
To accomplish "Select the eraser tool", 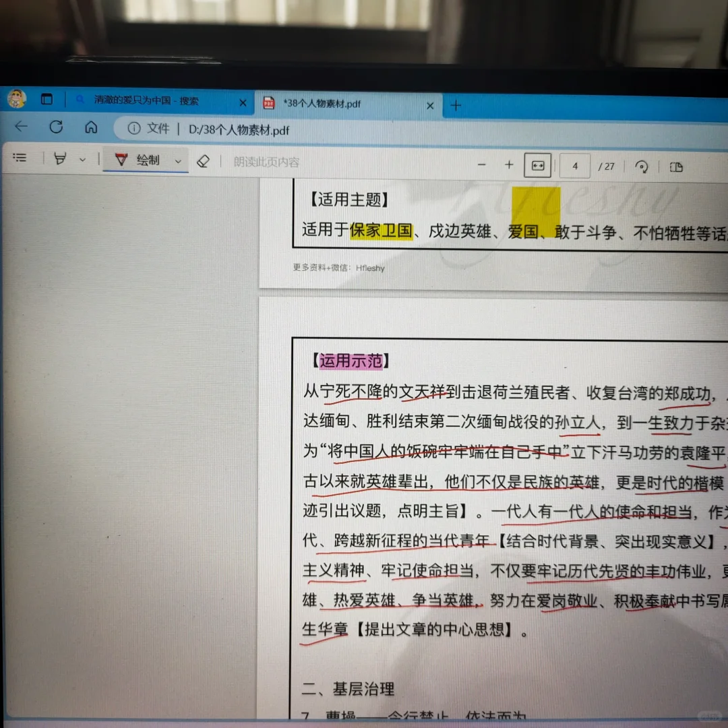I will (203, 161).
